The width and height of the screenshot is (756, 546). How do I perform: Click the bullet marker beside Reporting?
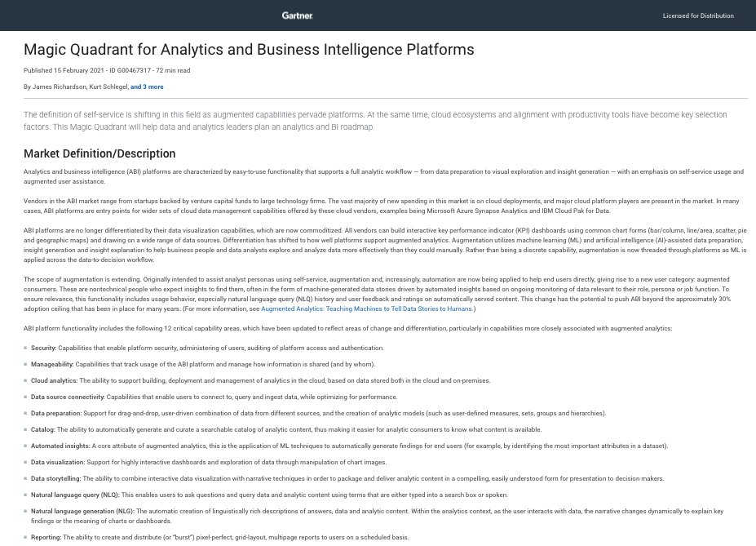click(25, 537)
